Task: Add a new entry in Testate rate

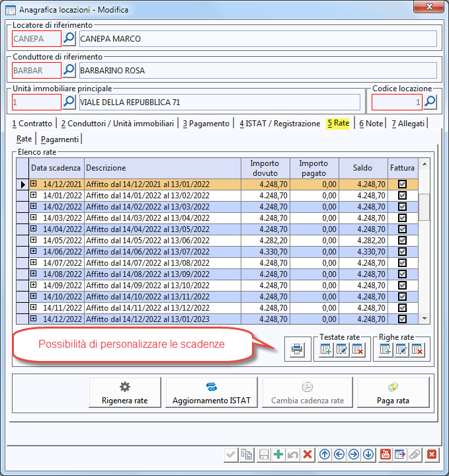Action: pyautogui.click(x=325, y=350)
